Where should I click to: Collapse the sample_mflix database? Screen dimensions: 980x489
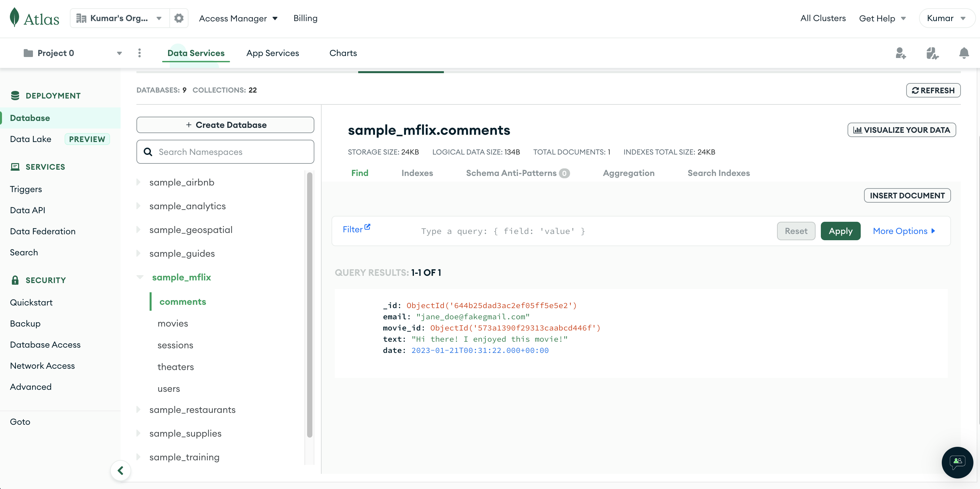click(140, 277)
